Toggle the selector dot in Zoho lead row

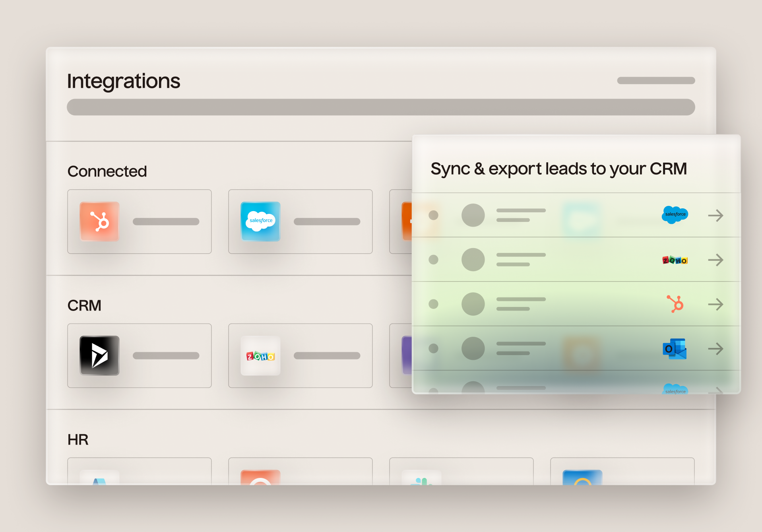coord(433,260)
